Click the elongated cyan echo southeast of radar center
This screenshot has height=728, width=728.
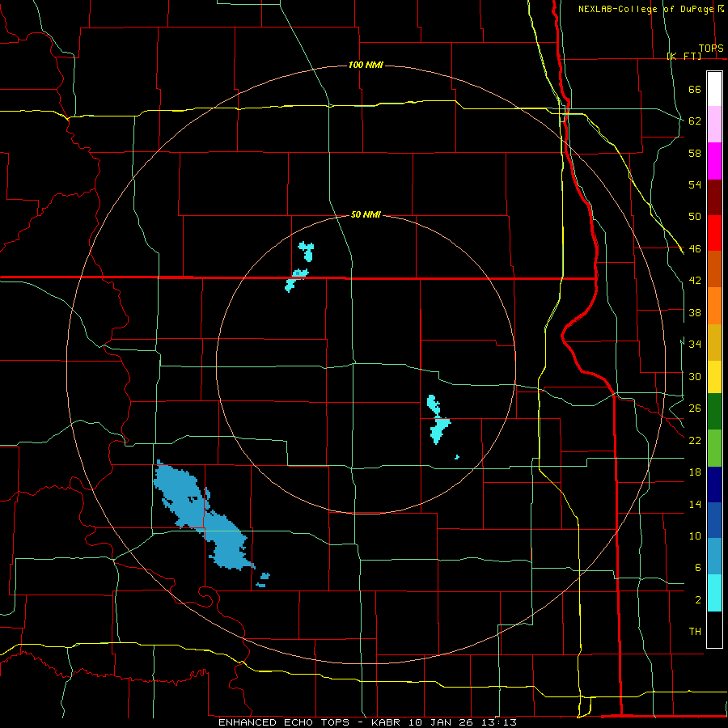click(x=438, y=420)
